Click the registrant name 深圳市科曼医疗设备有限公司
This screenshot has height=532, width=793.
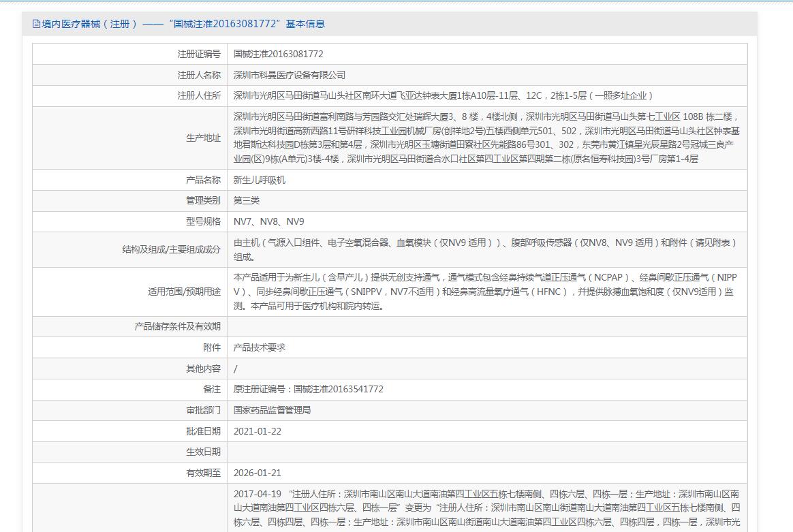(290, 75)
